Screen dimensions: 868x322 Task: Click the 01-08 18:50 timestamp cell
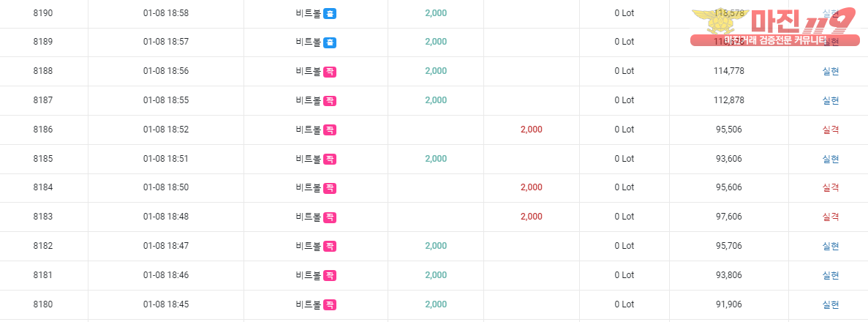pos(166,187)
